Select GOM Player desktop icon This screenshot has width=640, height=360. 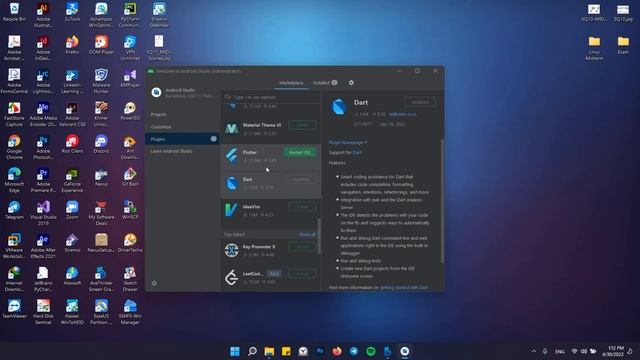click(101, 45)
